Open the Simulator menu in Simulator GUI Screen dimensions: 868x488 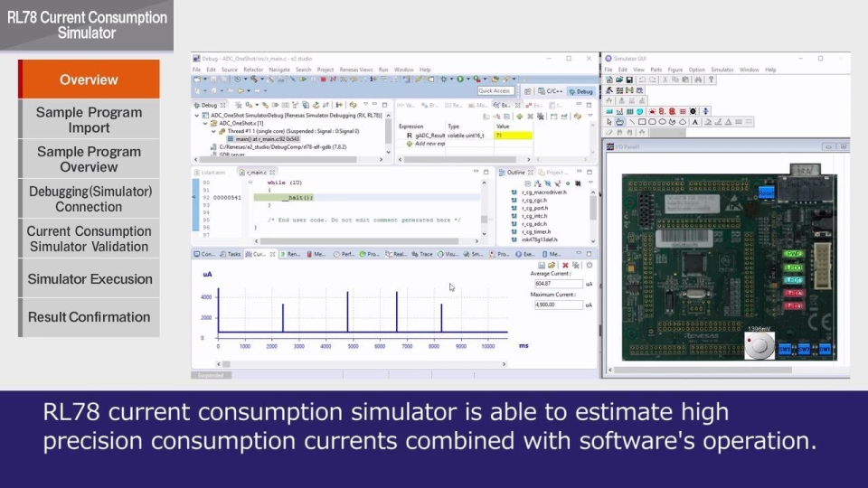[722, 70]
